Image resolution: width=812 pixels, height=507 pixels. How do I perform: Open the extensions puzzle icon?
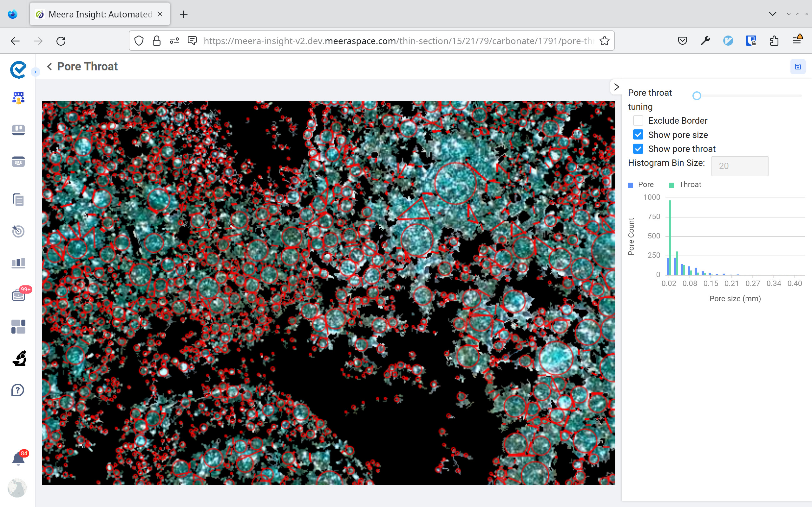point(774,41)
